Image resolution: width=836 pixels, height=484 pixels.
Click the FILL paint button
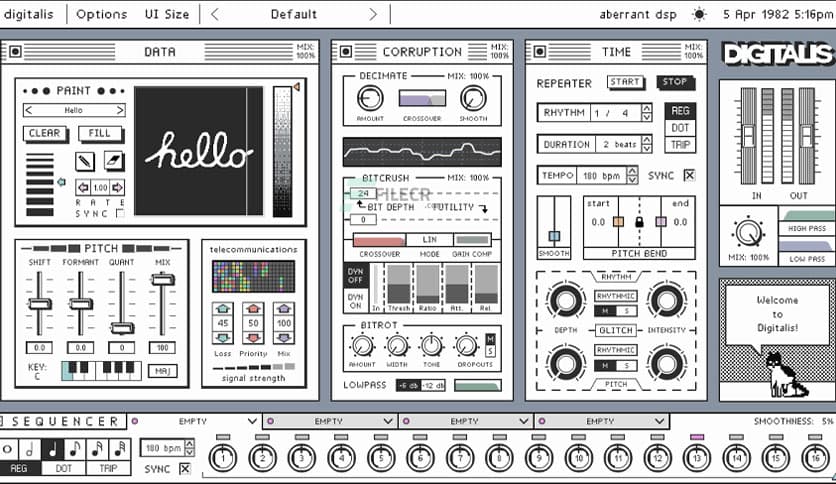click(100, 133)
